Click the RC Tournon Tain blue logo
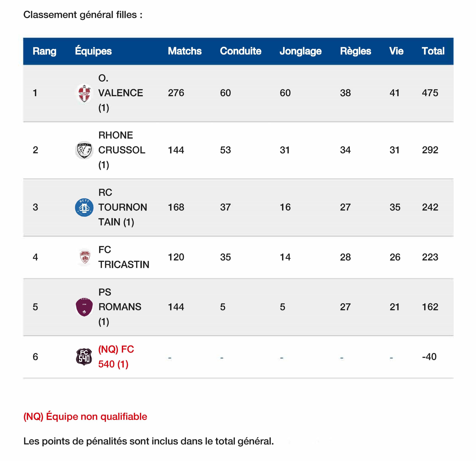The height and width of the screenshot is (461, 476). coord(84,207)
